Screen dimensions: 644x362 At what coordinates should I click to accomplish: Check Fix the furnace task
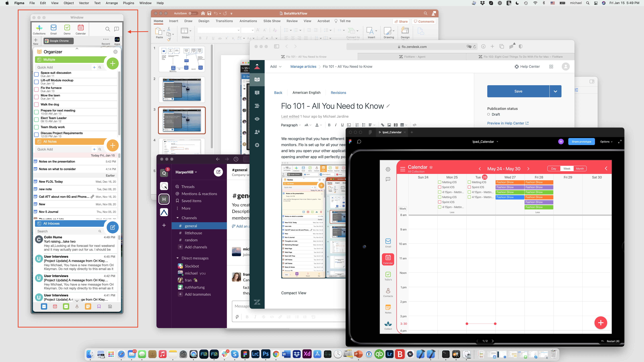click(x=36, y=89)
